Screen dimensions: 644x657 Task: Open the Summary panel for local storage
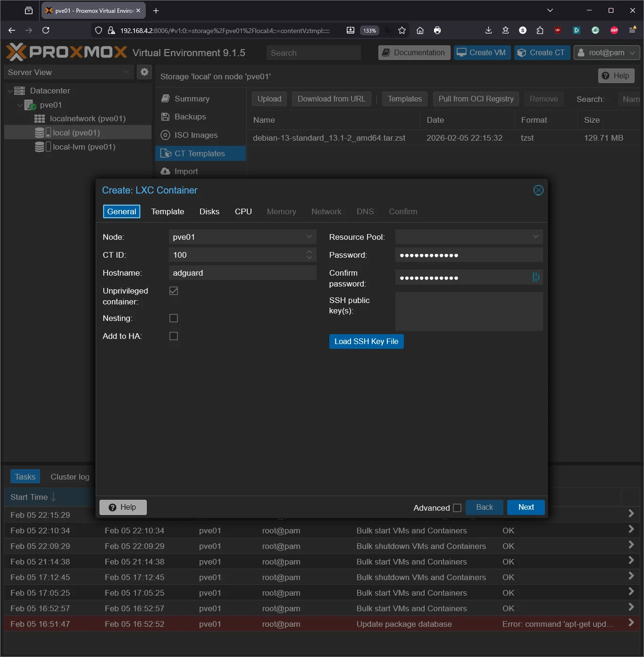(x=191, y=98)
